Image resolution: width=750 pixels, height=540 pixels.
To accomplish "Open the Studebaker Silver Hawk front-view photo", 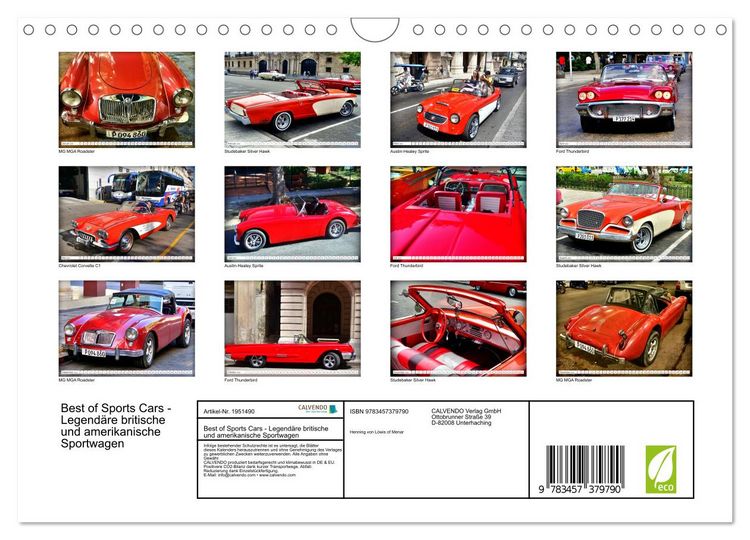I will (x=624, y=214).
